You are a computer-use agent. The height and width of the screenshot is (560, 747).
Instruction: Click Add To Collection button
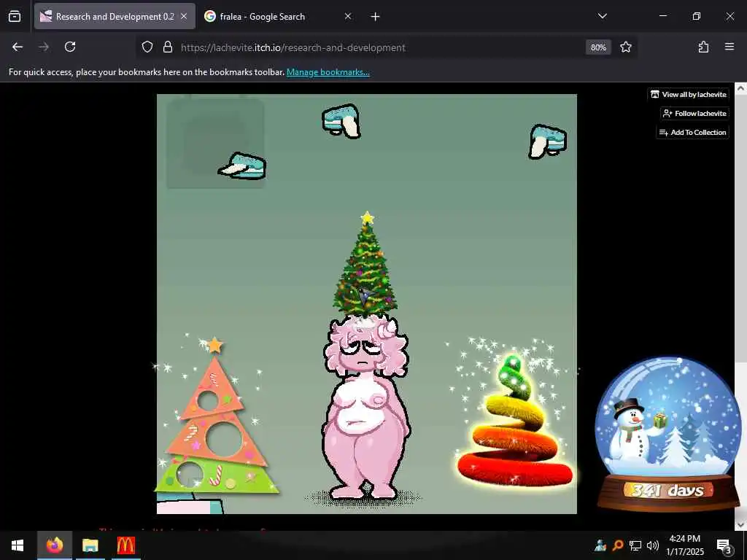click(x=693, y=133)
